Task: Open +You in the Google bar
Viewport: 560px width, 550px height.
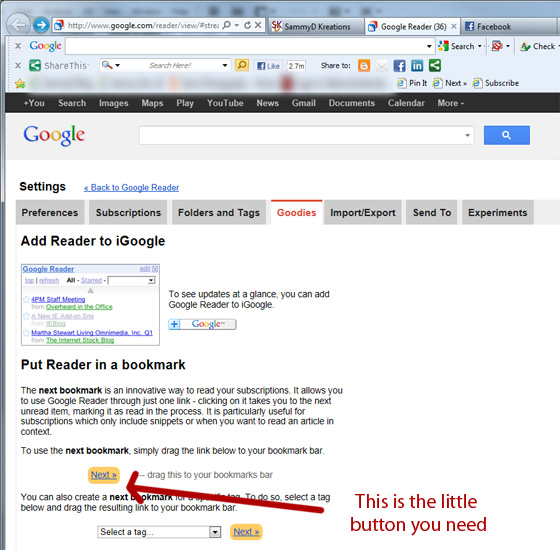Action: pyautogui.click(x=34, y=103)
